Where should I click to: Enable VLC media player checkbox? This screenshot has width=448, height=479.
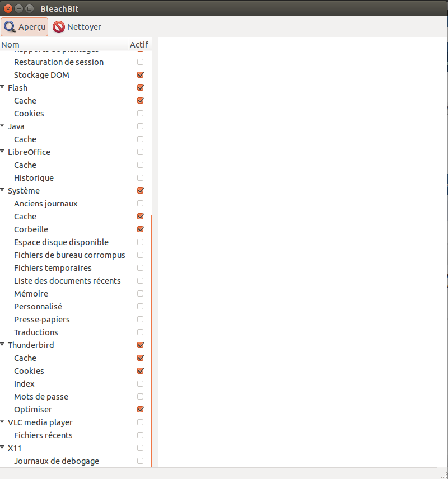tap(141, 422)
